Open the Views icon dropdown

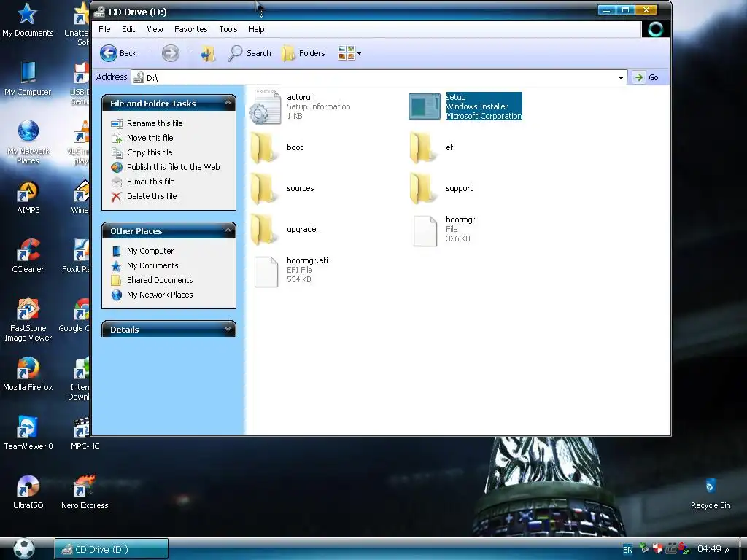pyautogui.click(x=349, y=53)
